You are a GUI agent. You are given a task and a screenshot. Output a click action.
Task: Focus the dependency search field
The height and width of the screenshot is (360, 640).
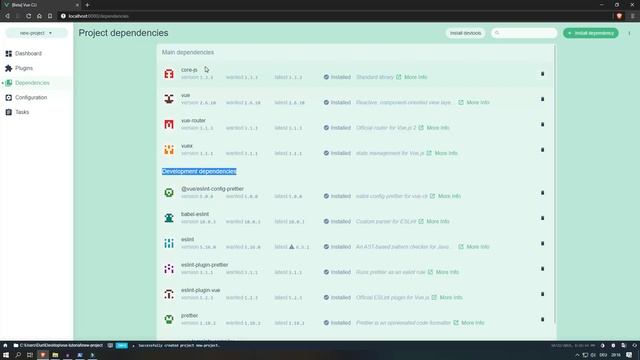coord(524,33)
